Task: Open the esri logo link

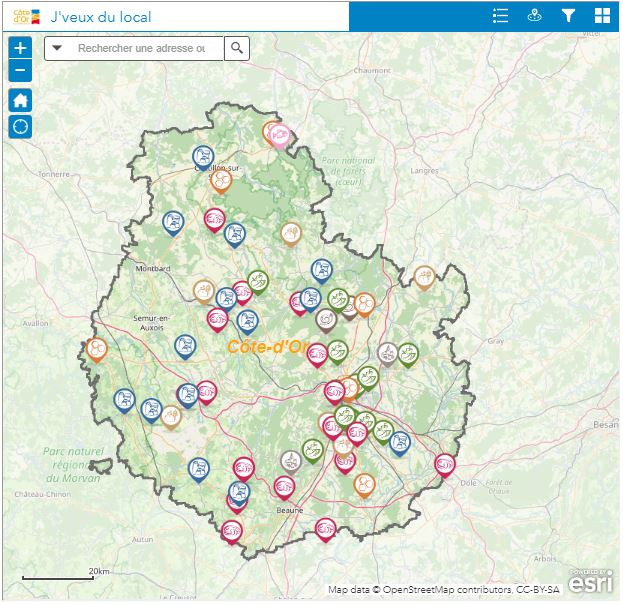Action: [x=590, y=582]
